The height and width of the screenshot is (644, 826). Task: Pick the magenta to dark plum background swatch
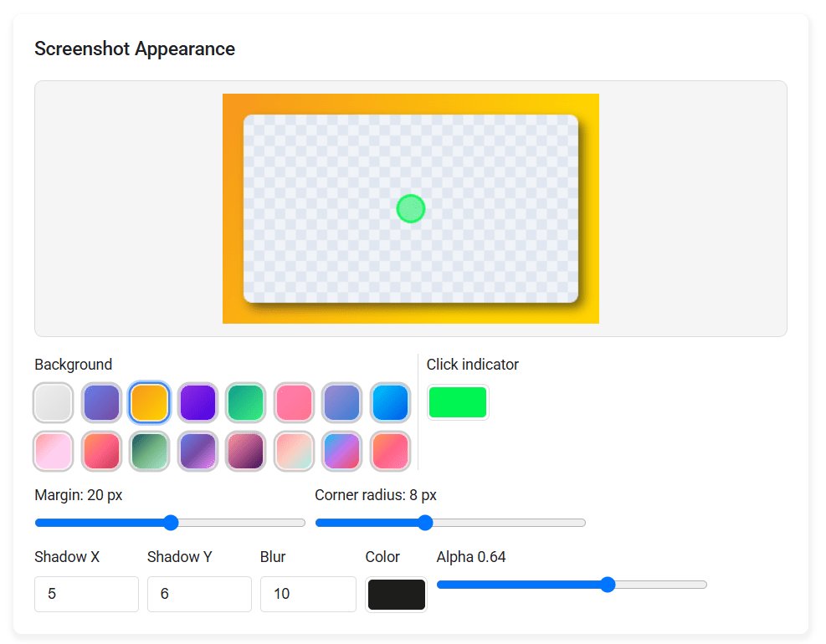tap(246, 452)
